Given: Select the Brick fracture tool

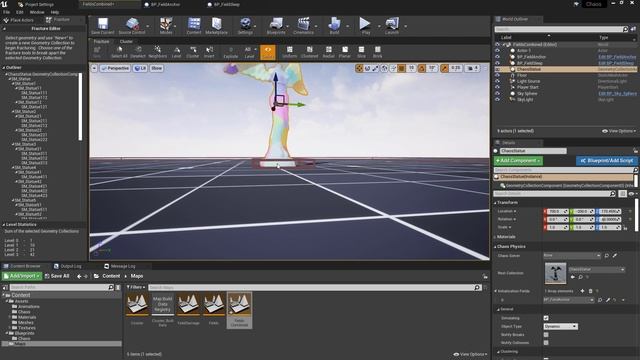Looking at the screenshot, I should [378, 52].
